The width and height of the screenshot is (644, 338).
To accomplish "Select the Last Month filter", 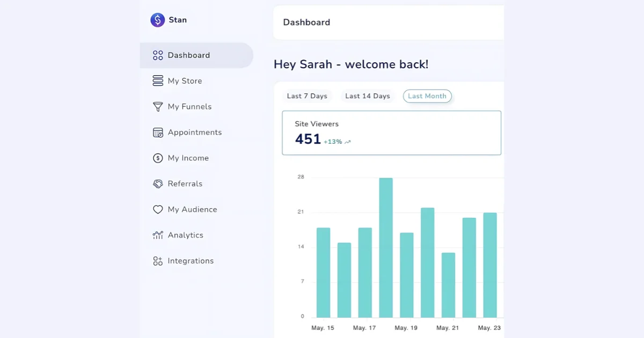I will (427, 96).
